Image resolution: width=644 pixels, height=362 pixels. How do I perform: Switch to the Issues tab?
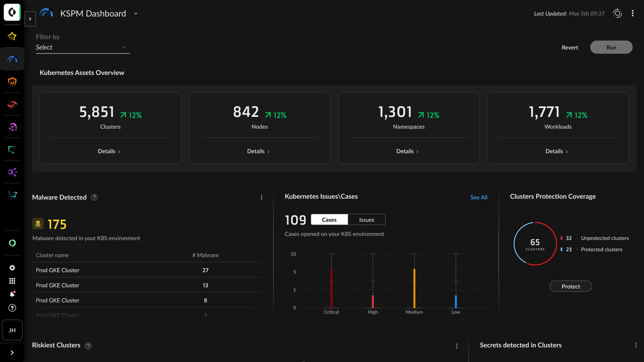pos(366,219)
